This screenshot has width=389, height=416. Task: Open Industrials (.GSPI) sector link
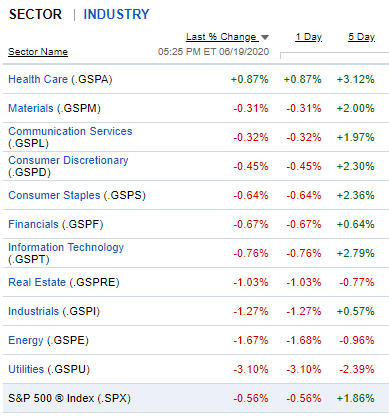click(x=54, y=311)
